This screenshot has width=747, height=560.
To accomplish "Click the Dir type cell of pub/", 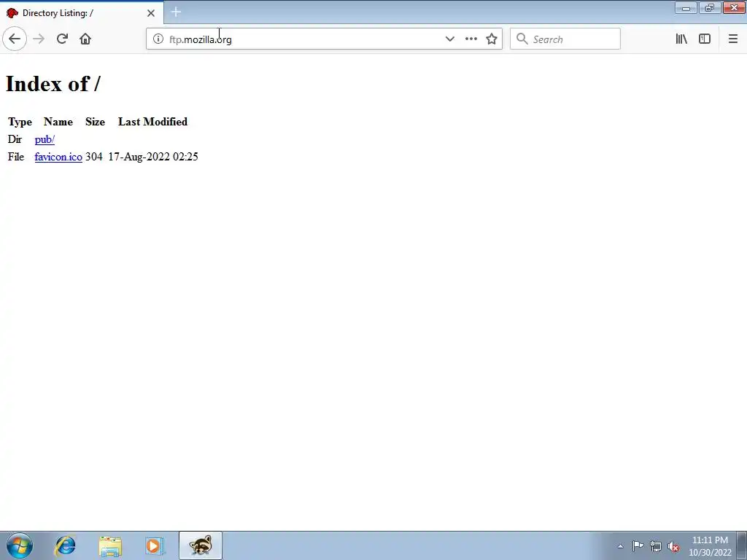I will point(15,139).
